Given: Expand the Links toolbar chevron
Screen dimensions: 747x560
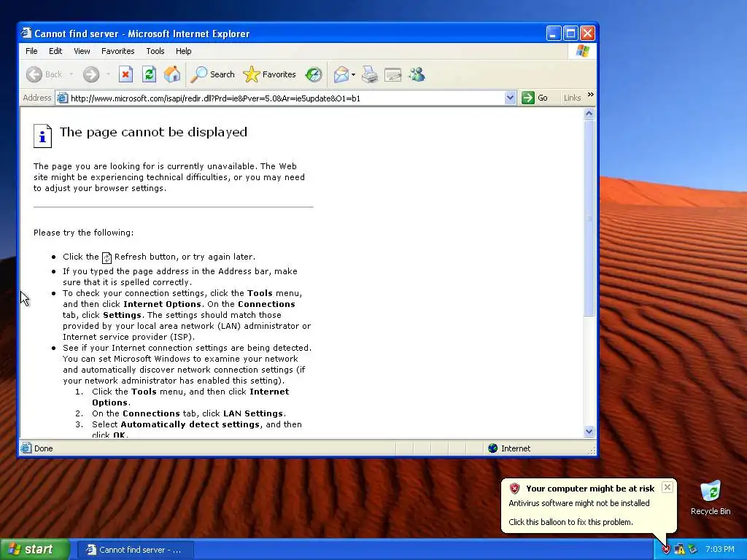Looking at the screenshot, I should pyautogui.click(x=591, y=95).
